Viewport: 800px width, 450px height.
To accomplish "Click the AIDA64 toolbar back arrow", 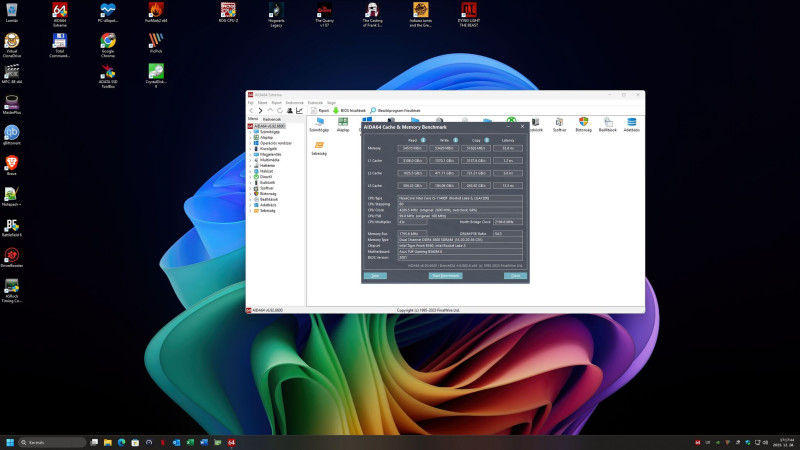I will click(251, 111).
